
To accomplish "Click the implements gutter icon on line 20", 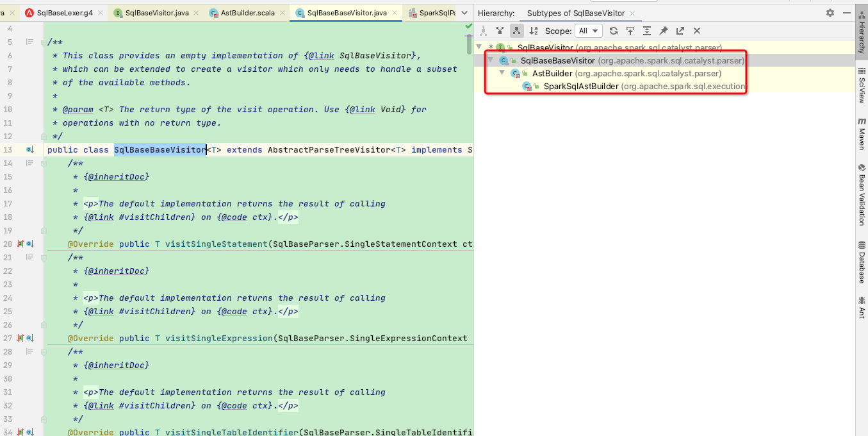I will (x=21, y=244).
